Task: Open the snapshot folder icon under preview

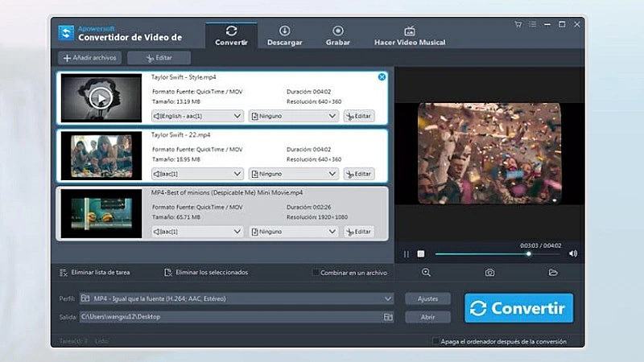Action: (553, 273)
